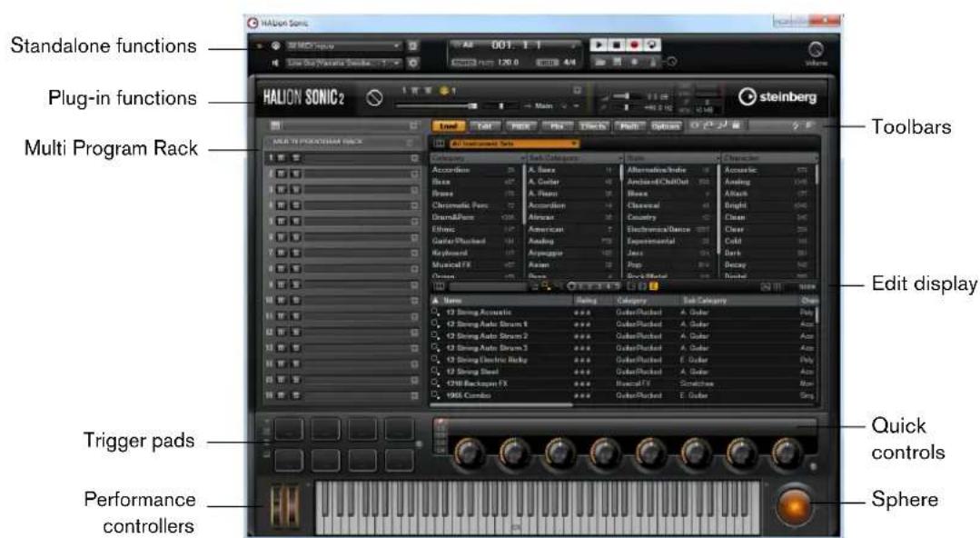Click the icon right of lightning bolt
This screenshot has height=538, width=980.
808,125
